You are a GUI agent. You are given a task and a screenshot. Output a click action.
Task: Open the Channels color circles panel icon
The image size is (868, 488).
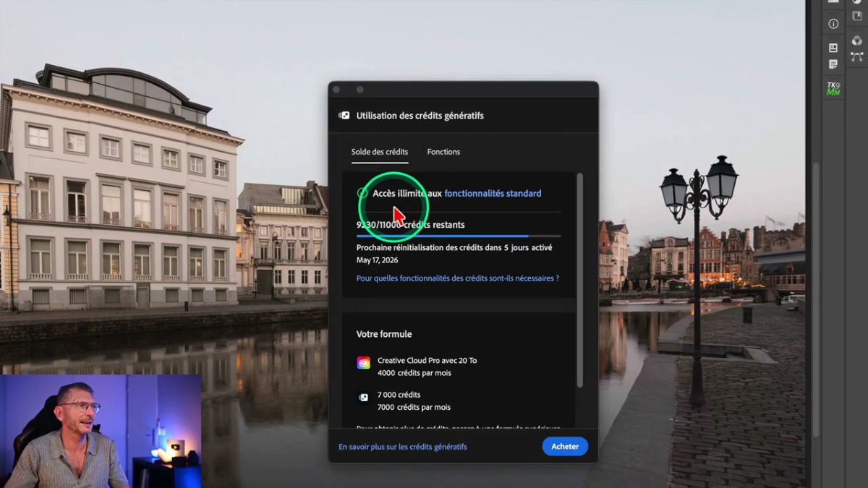click(857, 40)
